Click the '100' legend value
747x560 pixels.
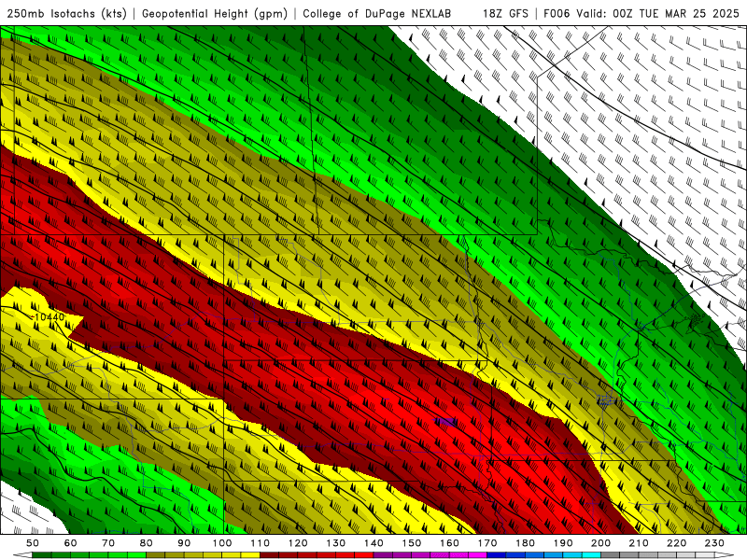pos(222,543)
